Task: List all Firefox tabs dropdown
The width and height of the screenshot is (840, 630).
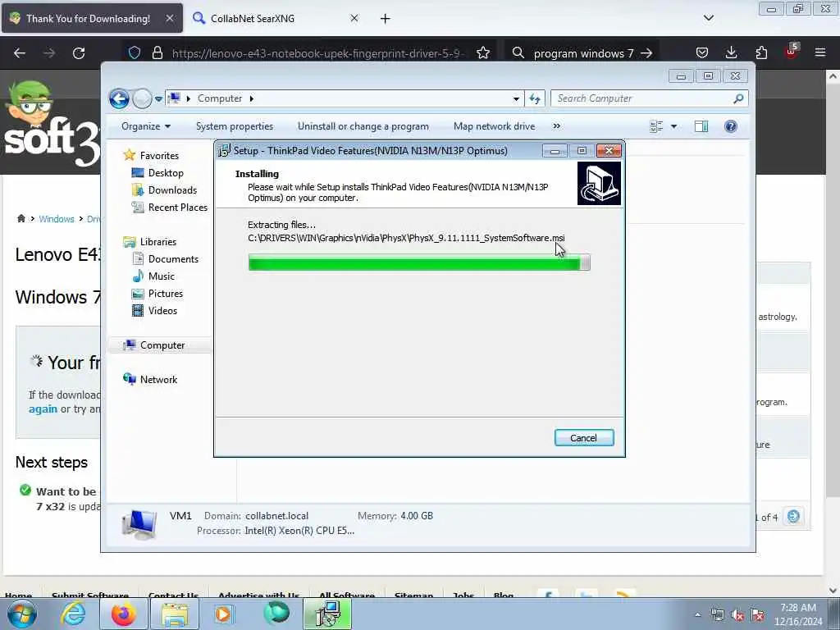Action: 709,18
